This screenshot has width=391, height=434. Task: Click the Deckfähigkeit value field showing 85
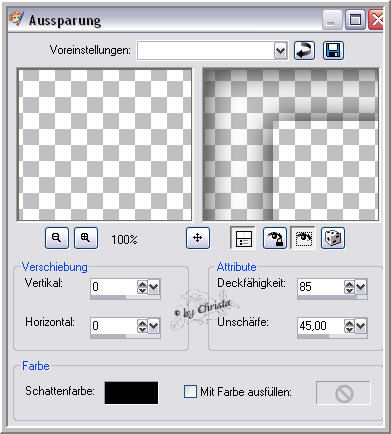click(320, 287)
